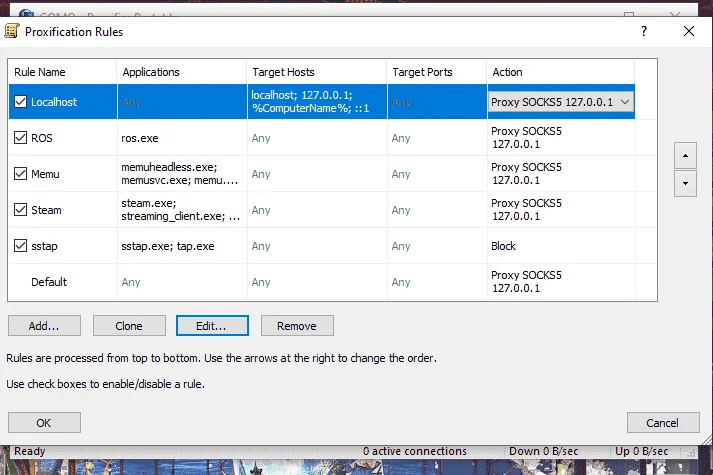Click the ros.exe applications cell
Screen dimensions: 713x475
[x=182, y=138]
